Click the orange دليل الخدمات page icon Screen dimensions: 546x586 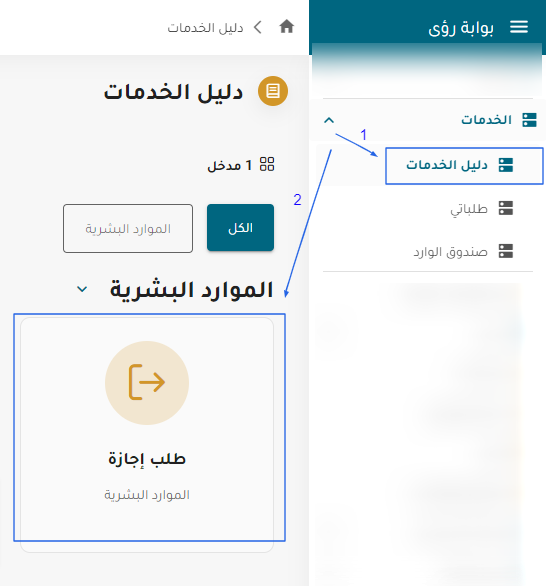(x=273, y=91)
